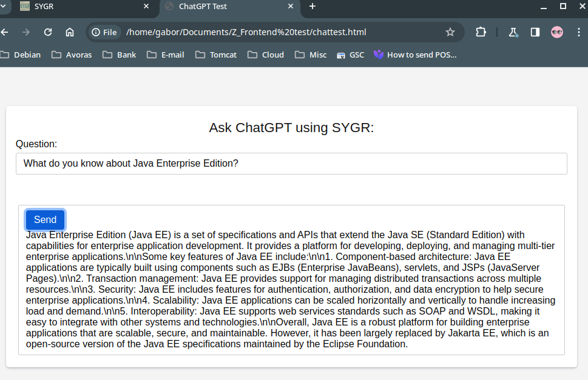Open the Misc bookmark folder

311,55
